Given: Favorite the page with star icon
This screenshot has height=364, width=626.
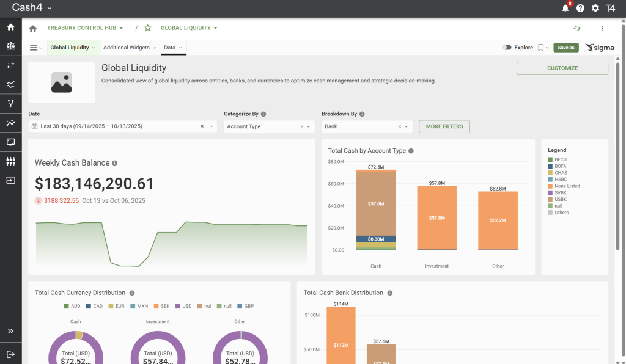Looking at the screenshot, I should click(x=147, y=28).
